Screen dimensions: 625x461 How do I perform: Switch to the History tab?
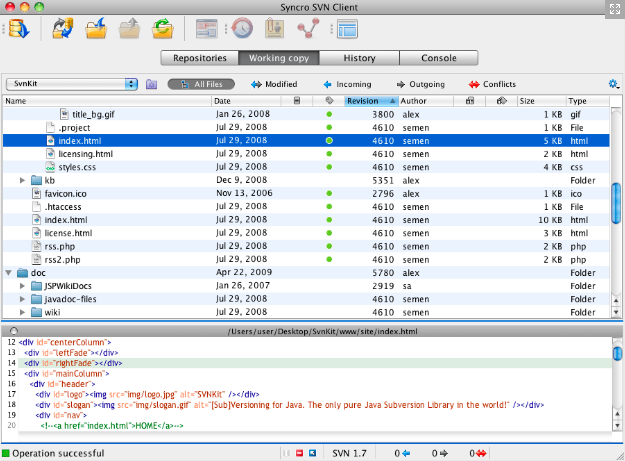(360, 58)
